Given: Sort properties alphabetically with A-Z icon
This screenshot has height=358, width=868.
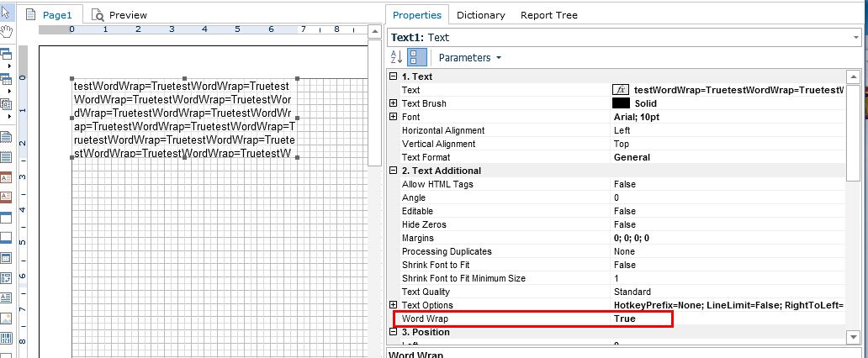Looking at the screenshot, I should point(396,57).
